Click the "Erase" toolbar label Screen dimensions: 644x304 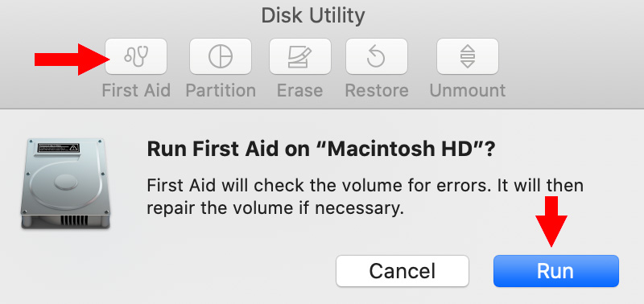coord(299,90)
